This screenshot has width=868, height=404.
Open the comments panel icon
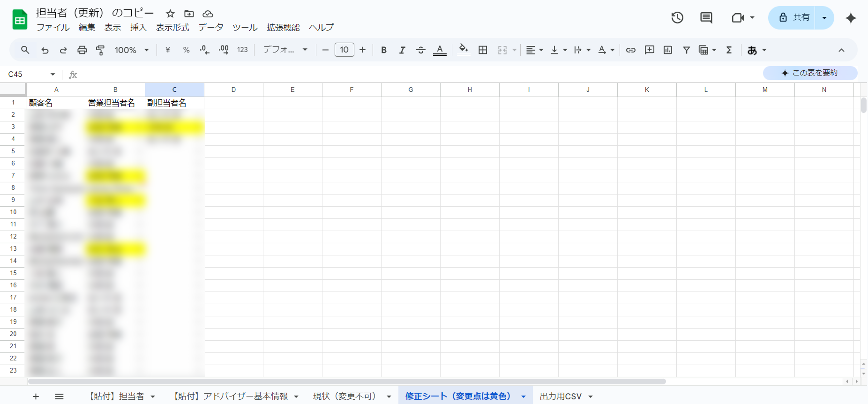tap(706, 18)
